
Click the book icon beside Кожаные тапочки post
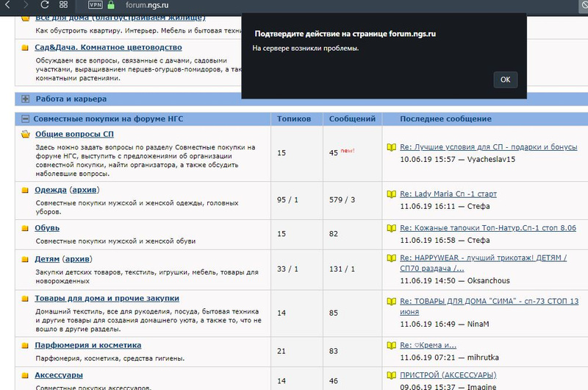(x=392, y=229)
